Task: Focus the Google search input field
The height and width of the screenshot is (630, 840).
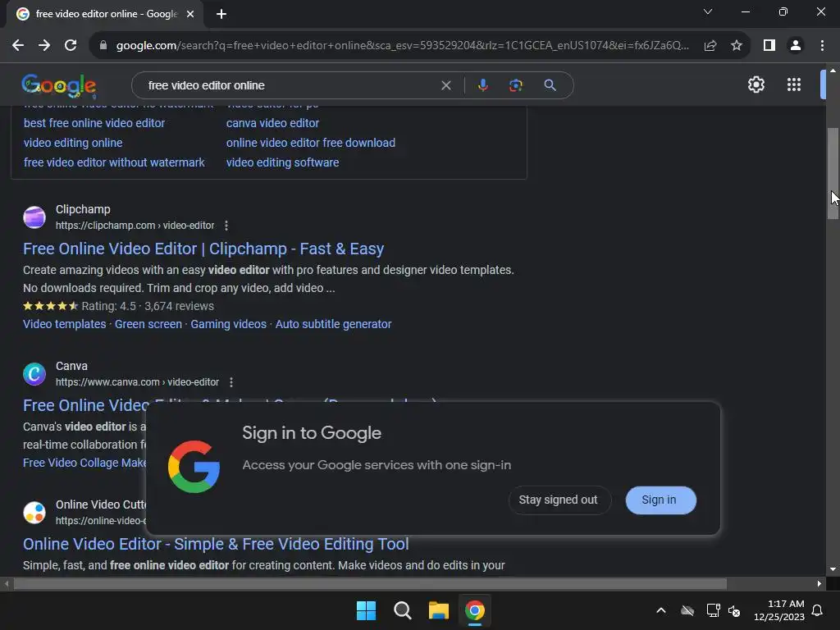Action: point(290,85)
